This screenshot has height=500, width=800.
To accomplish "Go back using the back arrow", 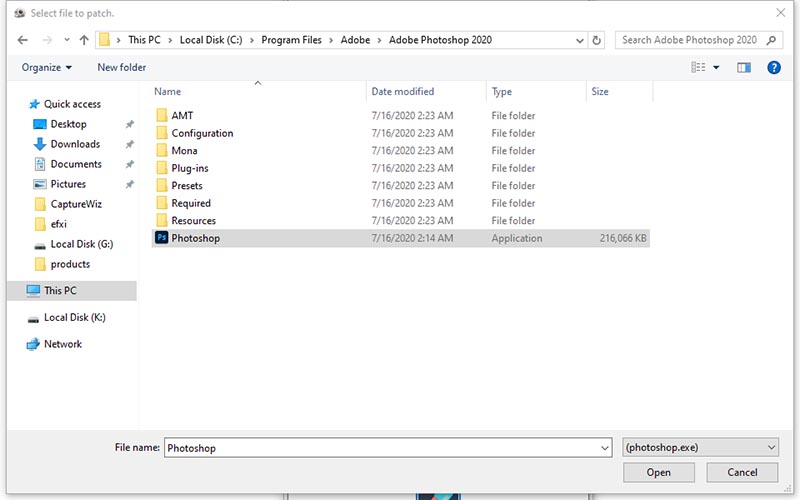I will pos(22,40).
